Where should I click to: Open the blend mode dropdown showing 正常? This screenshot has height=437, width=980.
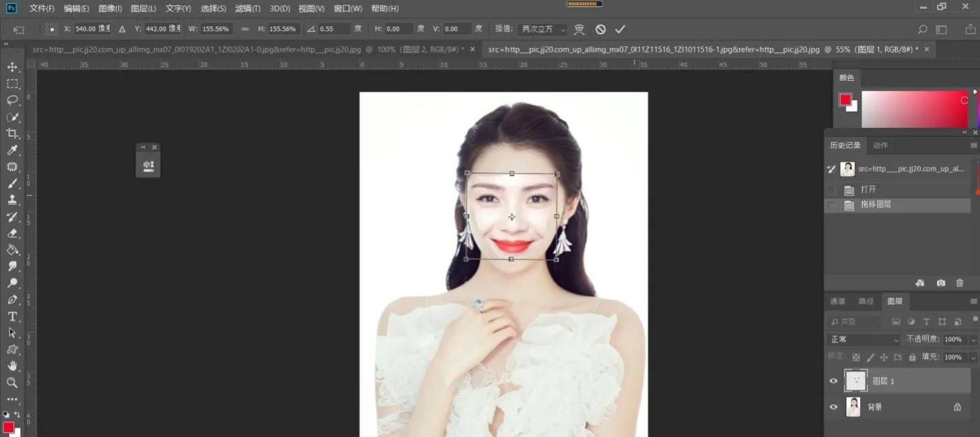(862, 338)
